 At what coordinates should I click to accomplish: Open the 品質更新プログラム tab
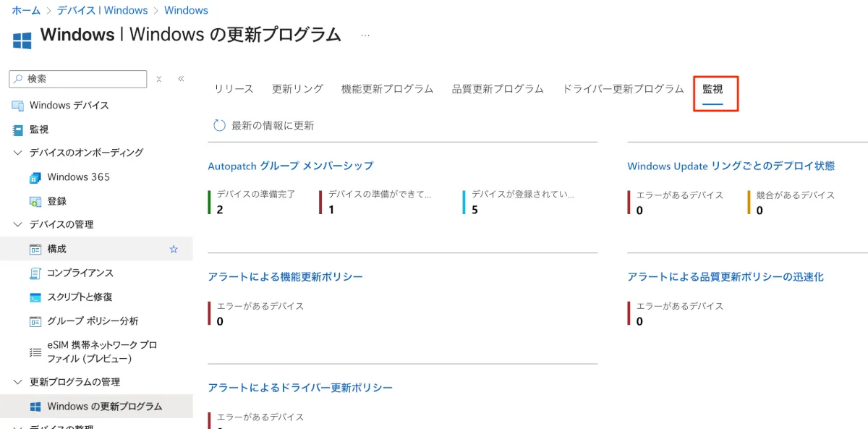(x=498, y=89)
